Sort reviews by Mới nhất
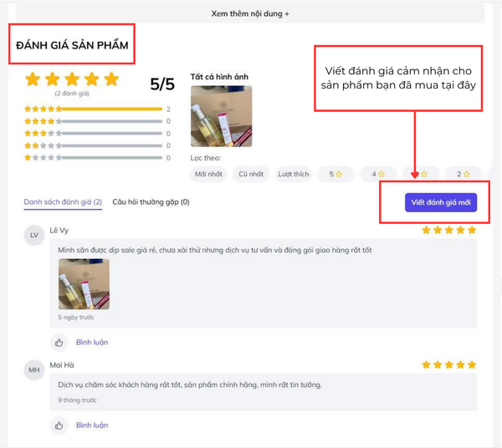 (208, 174)
